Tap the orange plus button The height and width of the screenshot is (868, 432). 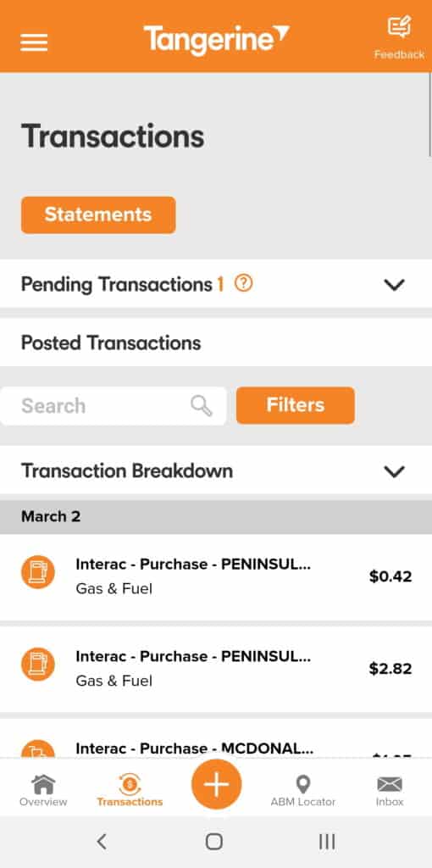pyautogui.click(x=216, y=784)
